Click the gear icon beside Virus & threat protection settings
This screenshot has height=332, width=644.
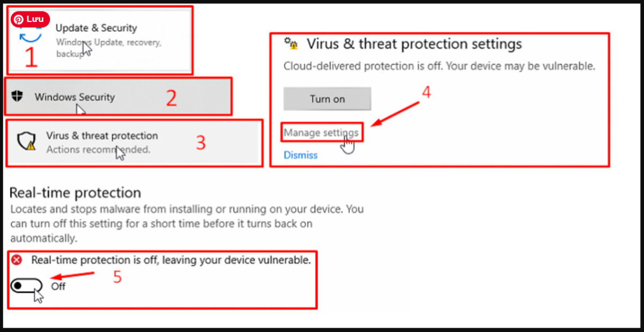291,44
